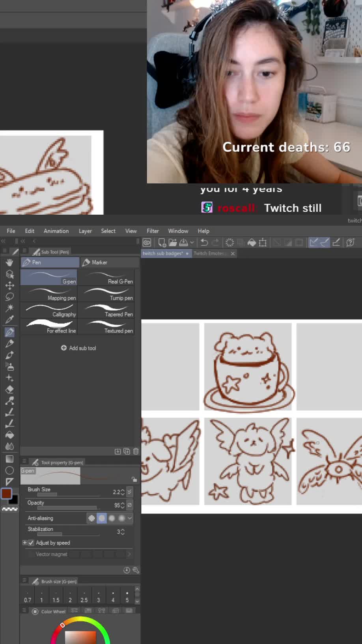The height and width of the screenshot is (644, 362).
Task: Select the Gradient tool
Action: point(10,459)
